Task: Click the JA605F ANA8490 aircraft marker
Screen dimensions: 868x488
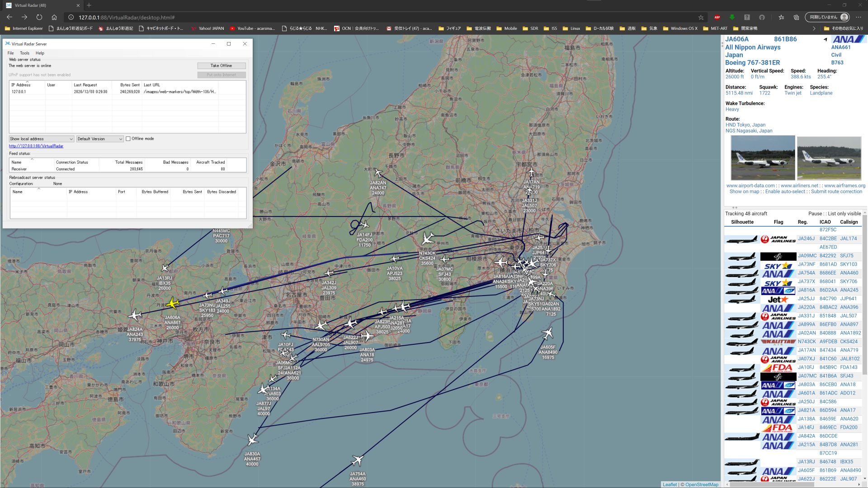Action: click(x=547, y=334)
